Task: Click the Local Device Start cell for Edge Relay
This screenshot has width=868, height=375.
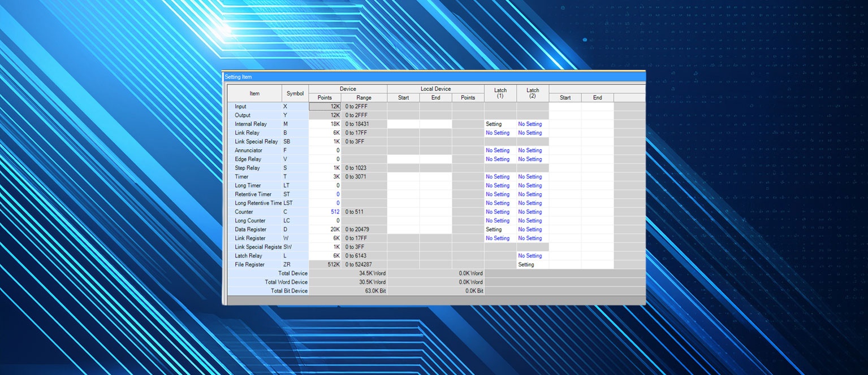Action: 403,159
